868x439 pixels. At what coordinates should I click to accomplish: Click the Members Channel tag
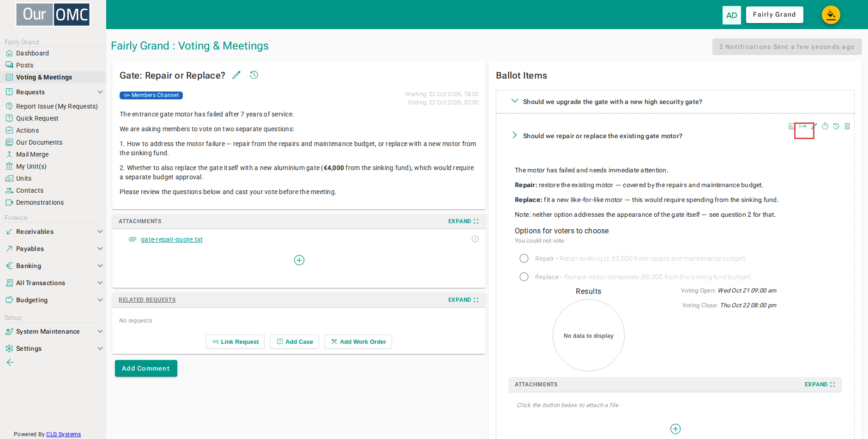151,95
